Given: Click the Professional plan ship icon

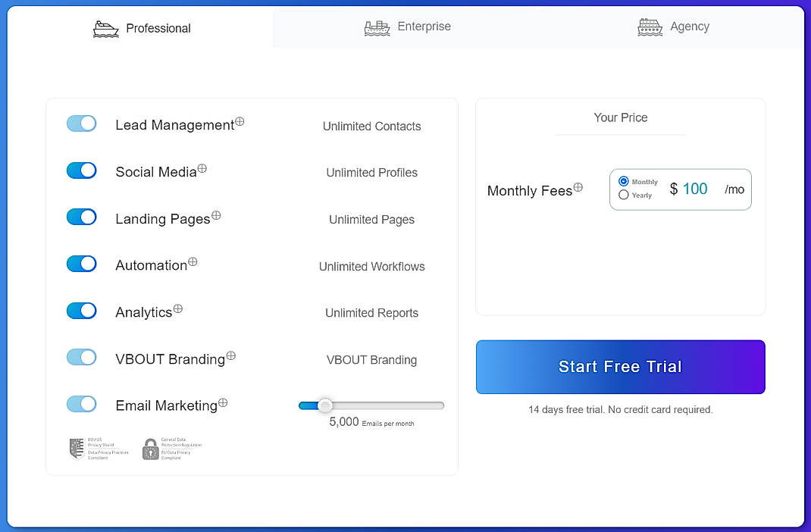Looking at the screenshot, I should (x=105, y=29).
